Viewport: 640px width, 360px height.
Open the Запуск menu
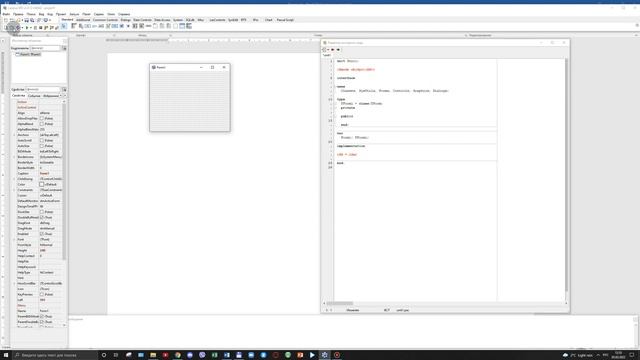tap(74, 14)
